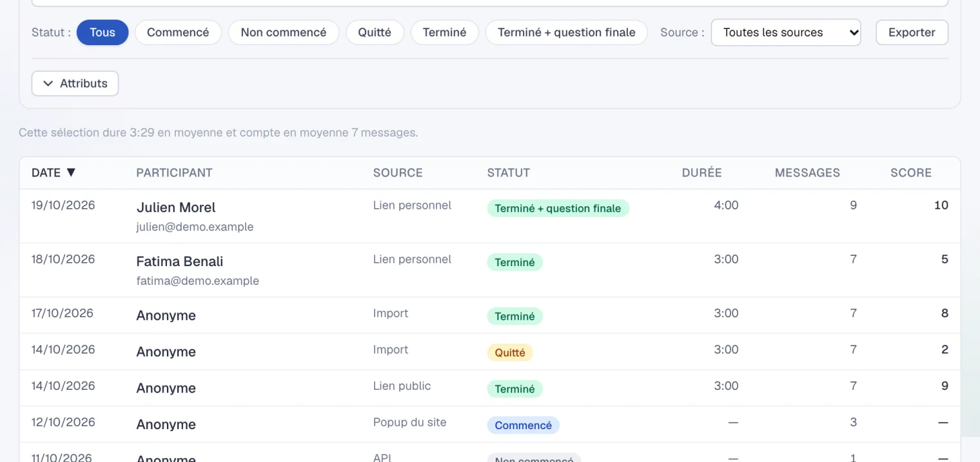Click the date 19/10/2026

(x=63, y=206)
